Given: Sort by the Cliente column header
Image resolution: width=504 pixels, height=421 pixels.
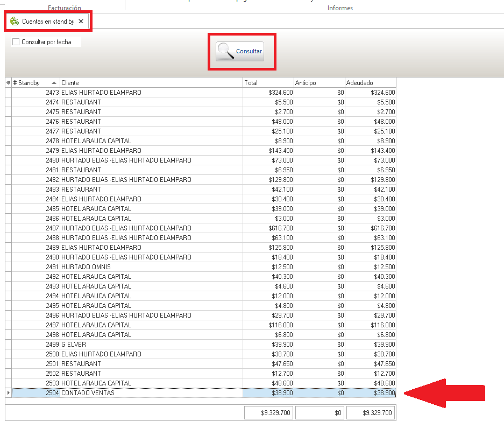Looking at the screenshot, I should pyautogui.click(x=151, y=83).
